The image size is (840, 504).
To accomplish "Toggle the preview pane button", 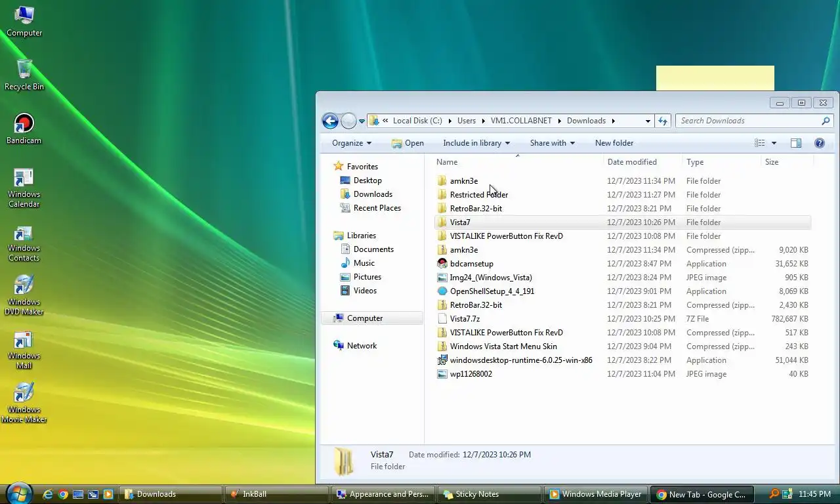I will (x=796, y=143).
